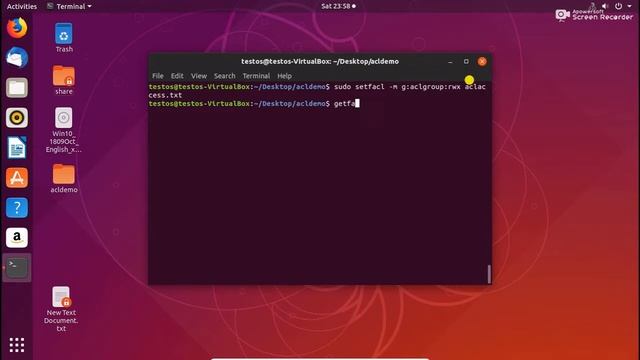Launch Amazon from the dock
The height and width of the screenshot is (360, 640).
pos(17,238)
